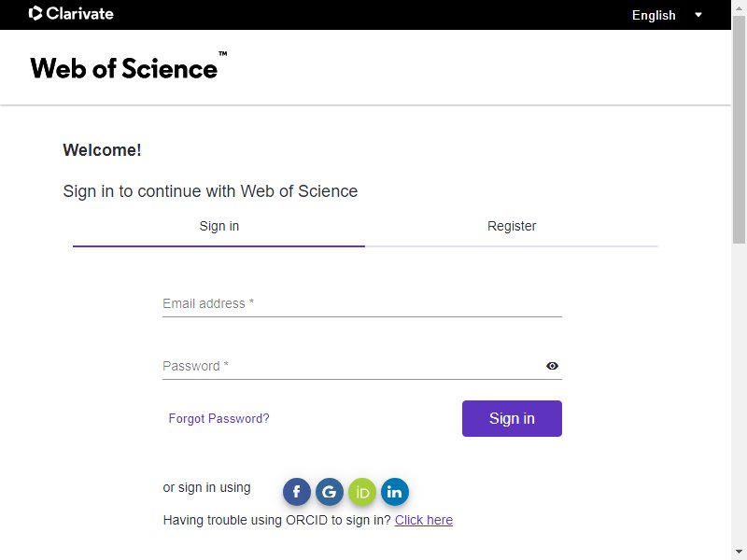Screen dimensions: 747x560
Task: Click the Clarivate logo
Action: coord(71,13)
